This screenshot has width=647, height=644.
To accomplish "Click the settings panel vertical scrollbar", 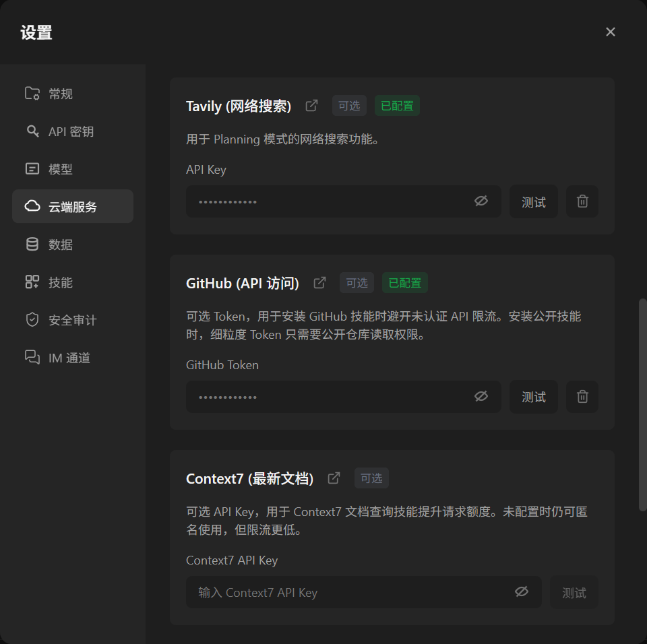I will coord(642,405).
